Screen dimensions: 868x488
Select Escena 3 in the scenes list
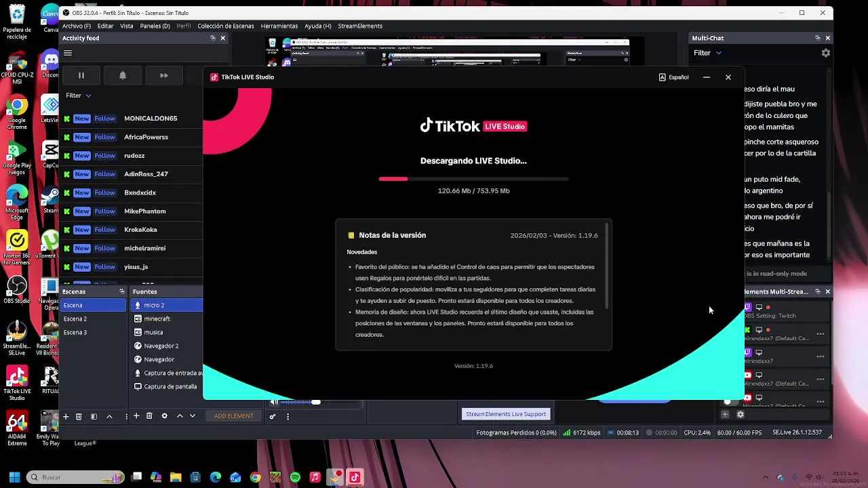(94, 332)
